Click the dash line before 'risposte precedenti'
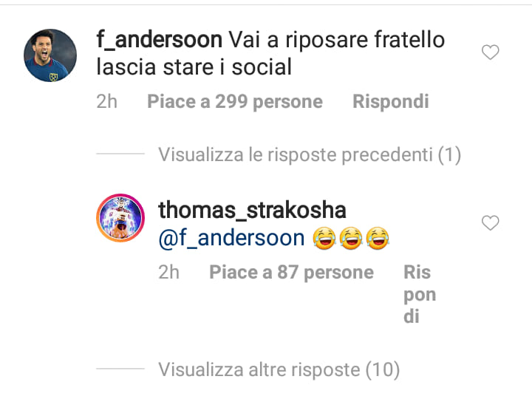This screenshot has height=399, width=532. point(120,154)
